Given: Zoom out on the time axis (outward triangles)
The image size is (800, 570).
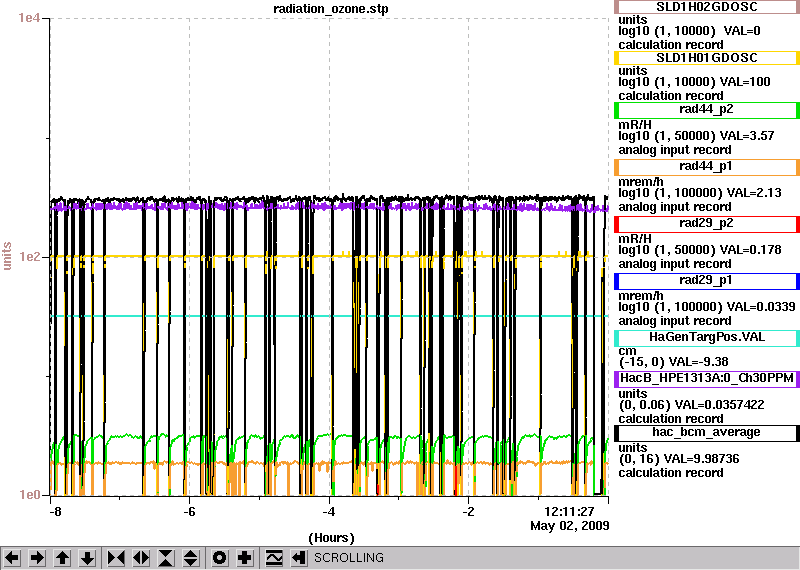Looking at the screenshot, I should (x=141, y=558).
